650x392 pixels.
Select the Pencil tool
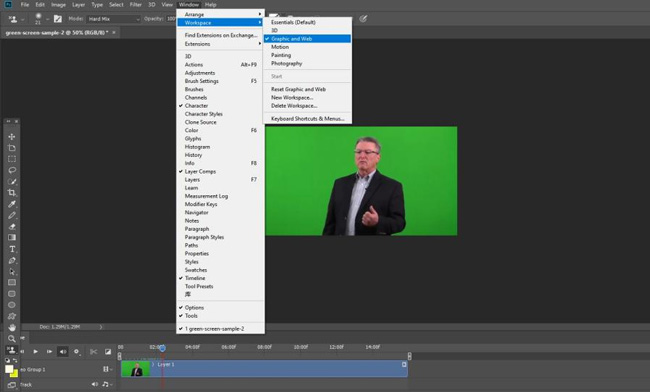(12, 215)
